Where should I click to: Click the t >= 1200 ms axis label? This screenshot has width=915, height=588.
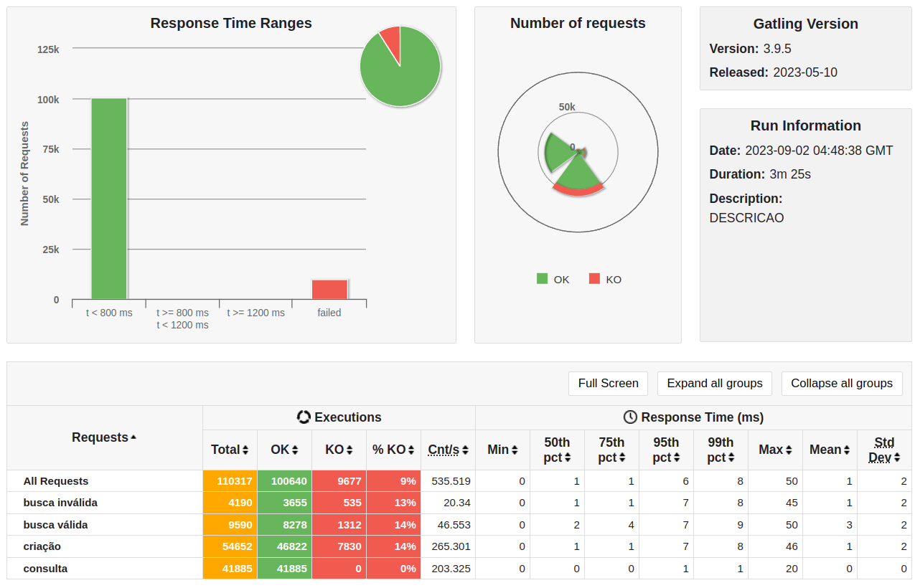click(x=255, y=313)
